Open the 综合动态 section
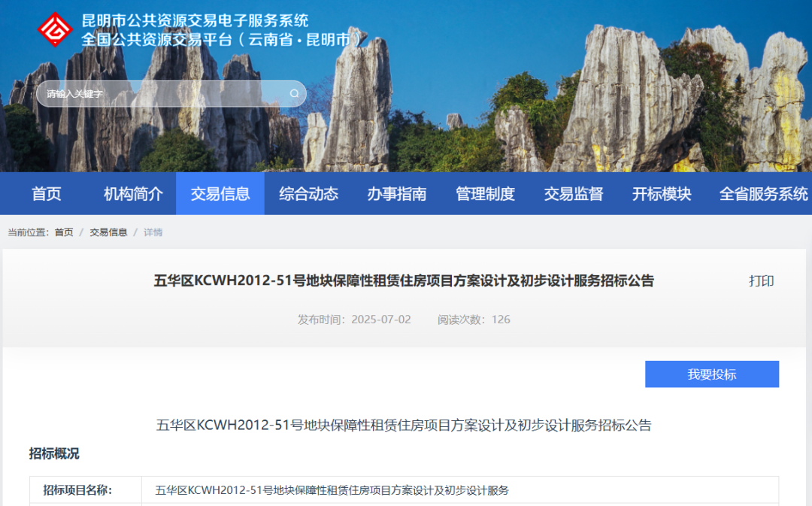This screenshot has height=506, width=812. [x=308, y=193]
